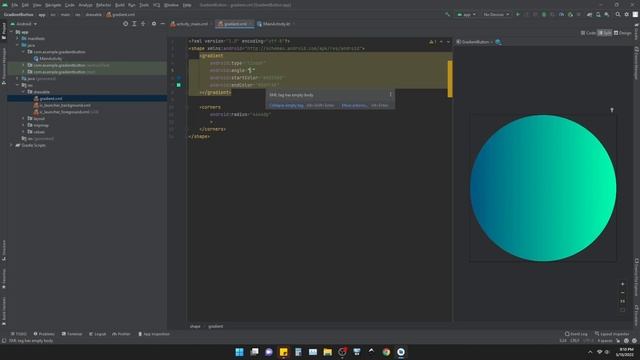Click the Sync Project with Gradle icon
This screenshot has height=360, width=640.
pos(589,14)
